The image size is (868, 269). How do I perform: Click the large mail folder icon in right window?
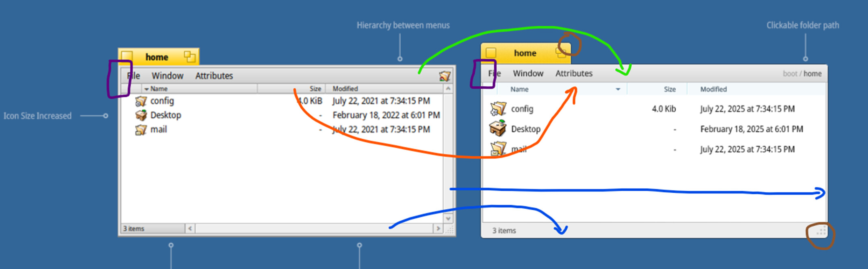(498, 148)
